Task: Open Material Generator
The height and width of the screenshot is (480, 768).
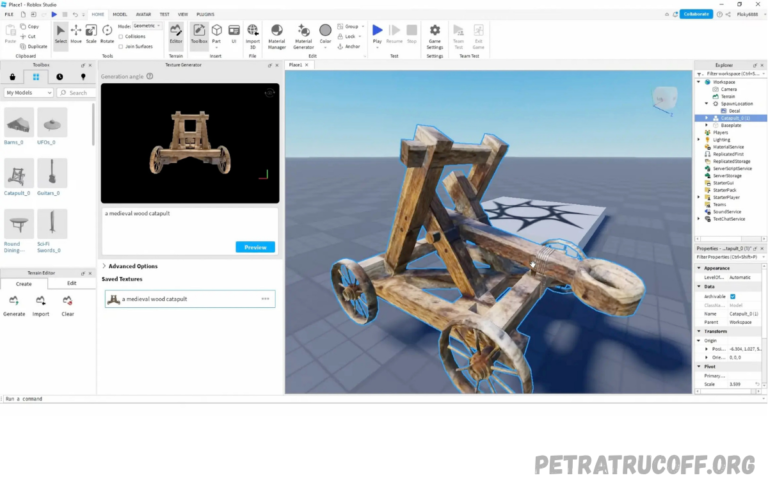Action: (303, 36)
